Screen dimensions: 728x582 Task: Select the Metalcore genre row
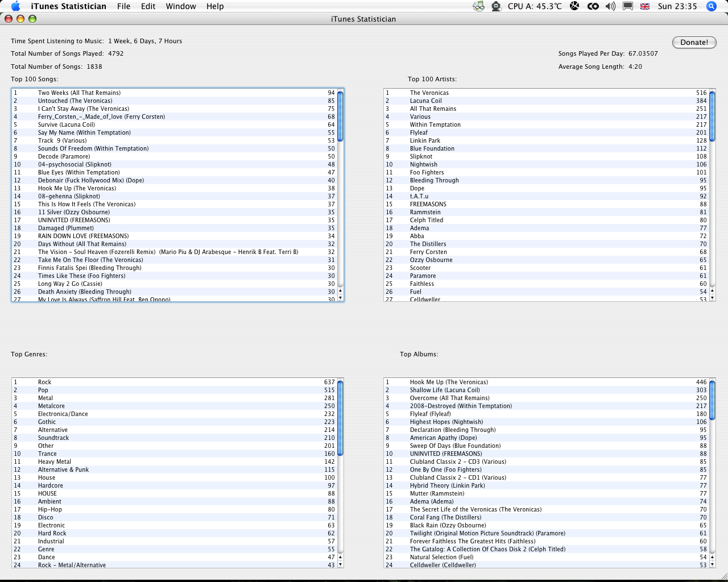(175, 406)
